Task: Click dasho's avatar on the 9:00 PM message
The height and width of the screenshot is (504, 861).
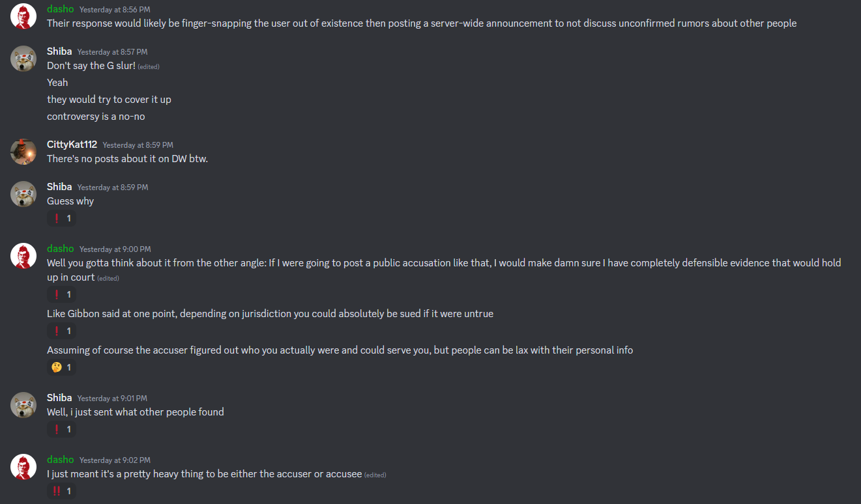Action: [x=23, y=256]
